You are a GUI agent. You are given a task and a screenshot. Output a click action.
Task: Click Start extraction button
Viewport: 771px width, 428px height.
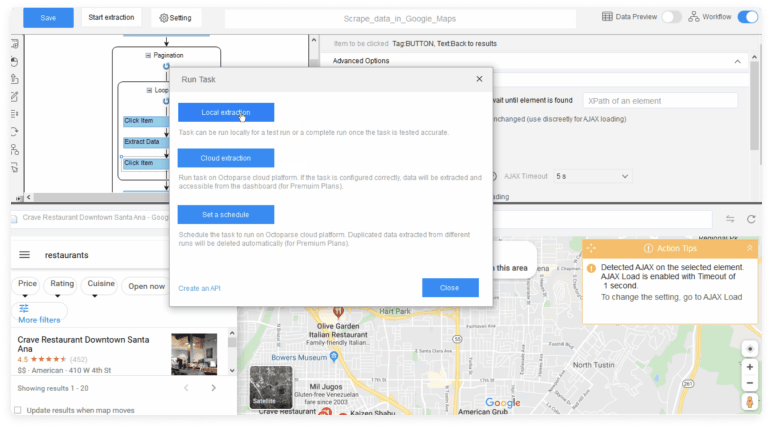(x=111, y=17)
